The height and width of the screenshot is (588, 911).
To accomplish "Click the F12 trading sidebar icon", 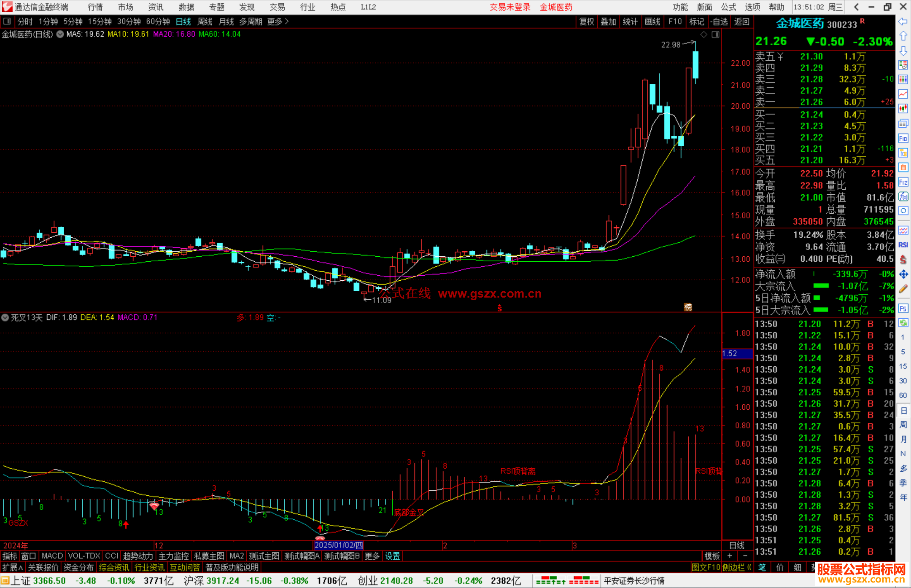I will [x=903, y=182].
